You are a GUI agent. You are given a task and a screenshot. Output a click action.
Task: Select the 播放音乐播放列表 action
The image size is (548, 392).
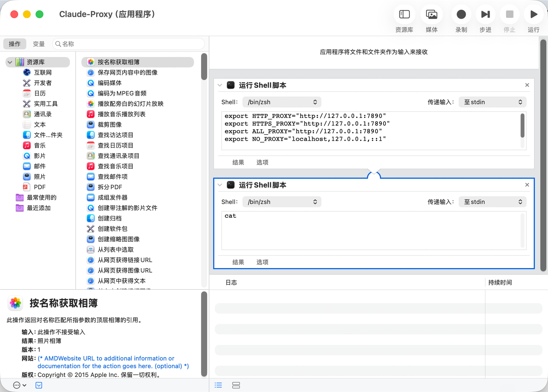138,114
